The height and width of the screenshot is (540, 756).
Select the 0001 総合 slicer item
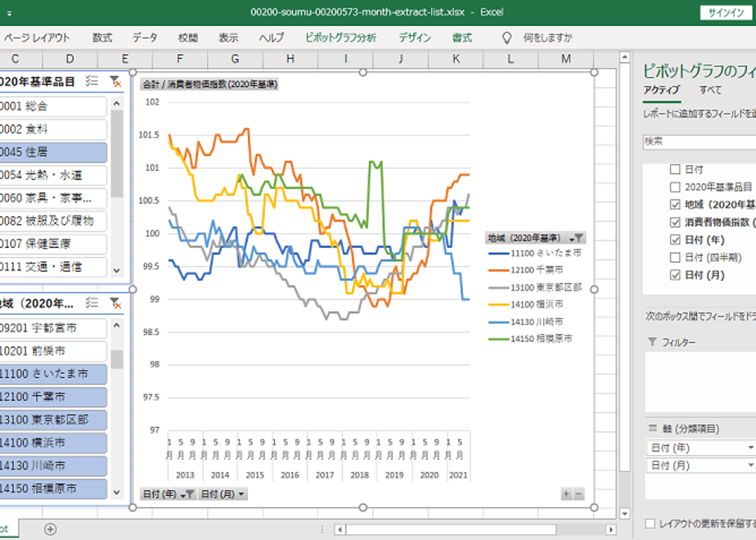tap(52, 106)
